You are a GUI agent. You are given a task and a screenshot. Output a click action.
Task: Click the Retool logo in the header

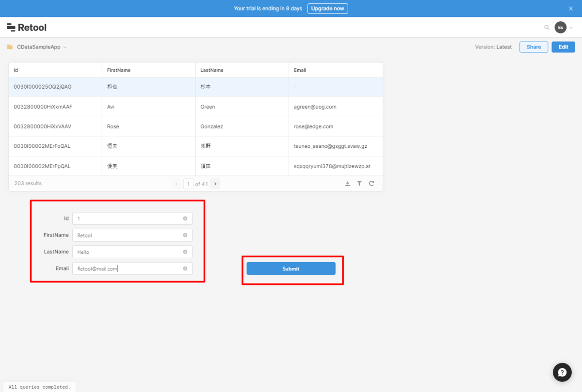click(x=27, y=28)
